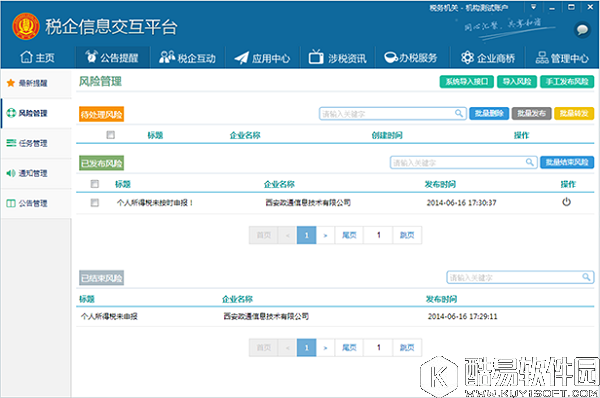The image size is (600, 398).
Task: Click search icon in 已结束风险 search box
Action: pyautogui.click(x=586, y=277)
